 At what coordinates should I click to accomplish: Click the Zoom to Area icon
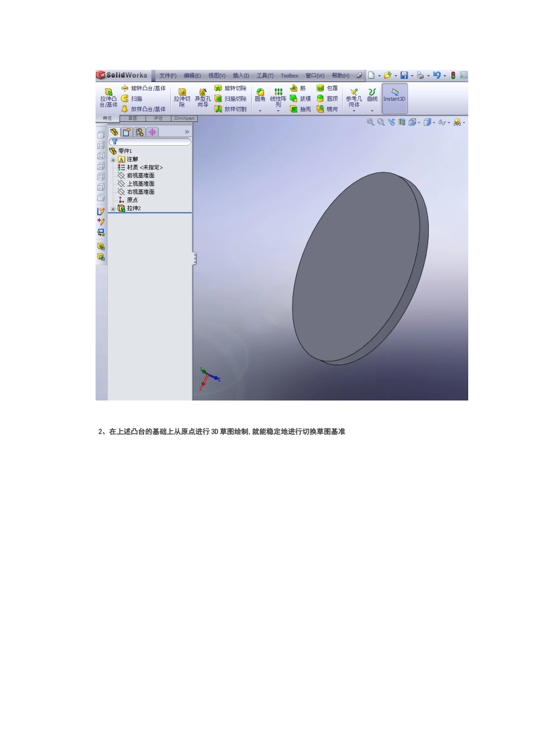381,122
